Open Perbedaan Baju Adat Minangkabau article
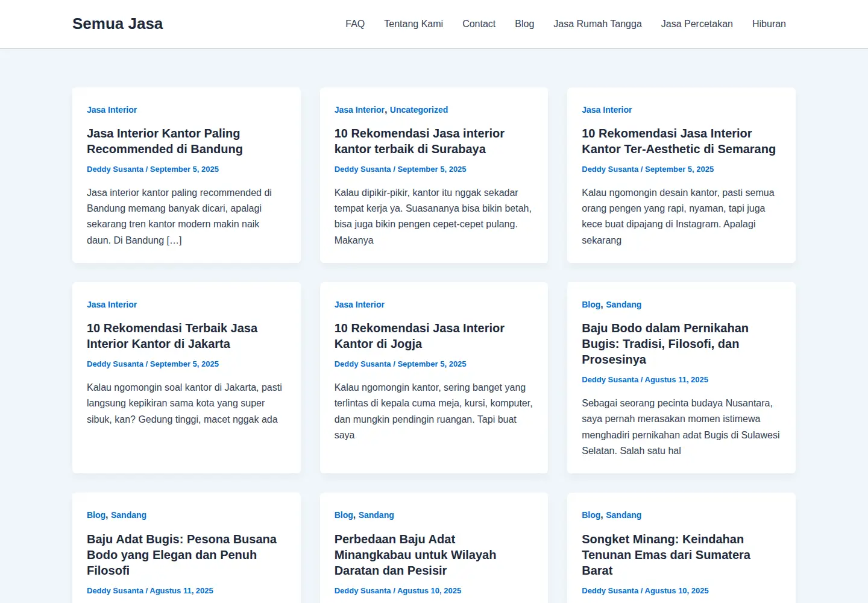 (x=415, y=555)
